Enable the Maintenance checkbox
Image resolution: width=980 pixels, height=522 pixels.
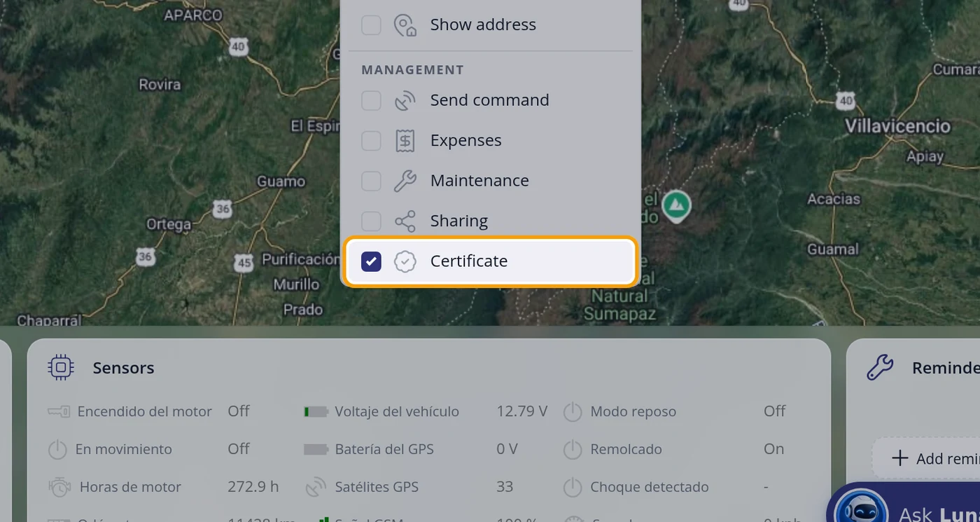(x=371, y=181)
